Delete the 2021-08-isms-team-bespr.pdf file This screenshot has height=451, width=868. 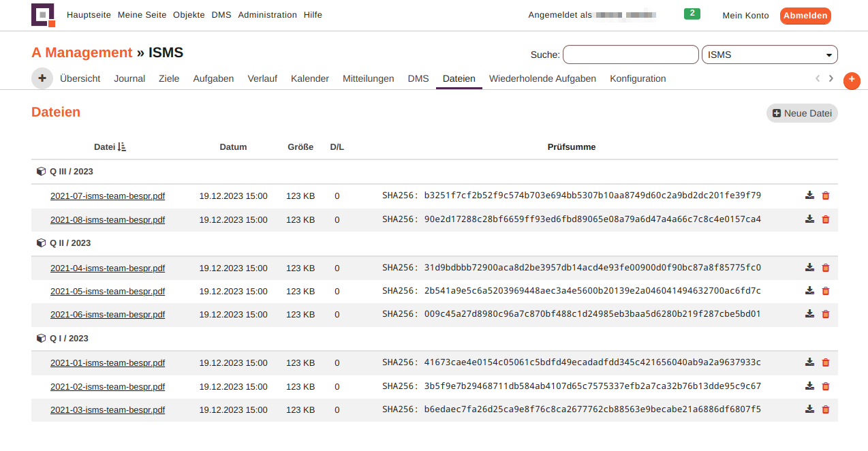(825, 219)
